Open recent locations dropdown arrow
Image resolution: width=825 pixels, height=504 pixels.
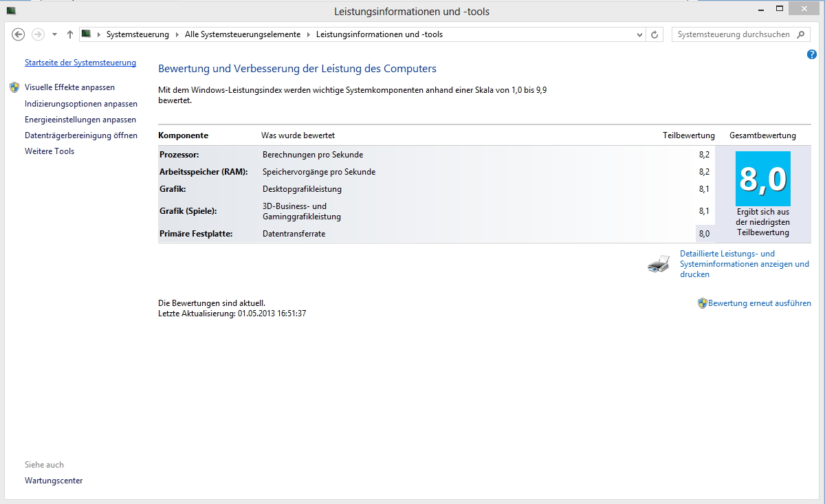click(54, 34)
